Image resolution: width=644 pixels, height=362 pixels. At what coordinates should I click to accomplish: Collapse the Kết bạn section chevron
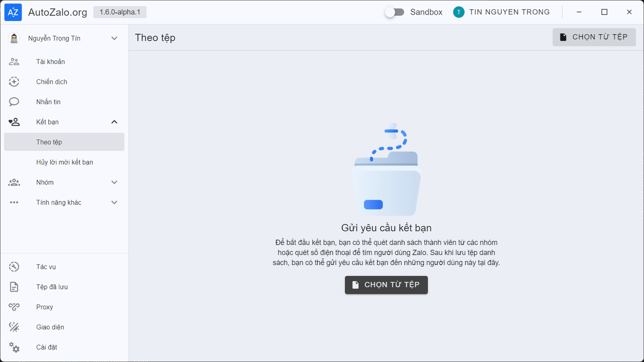pyautogui.click(x=114, y=122)
